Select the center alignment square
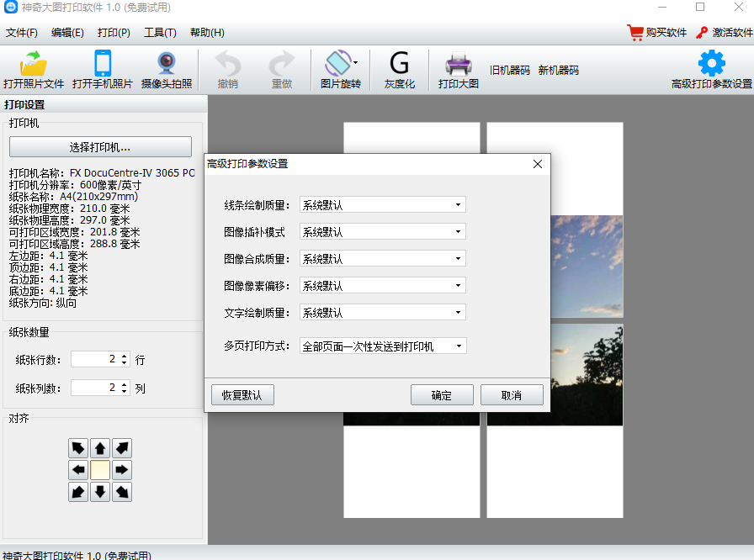The width and height of the screenshot is (754, 560). click(100, 470)
